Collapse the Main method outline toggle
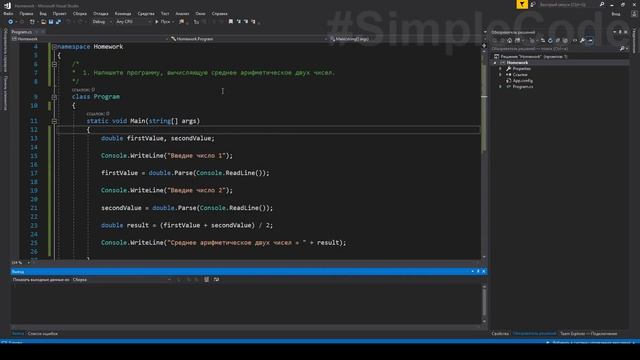This screenshot has height=360, width=640. click(x=54, y=121)
